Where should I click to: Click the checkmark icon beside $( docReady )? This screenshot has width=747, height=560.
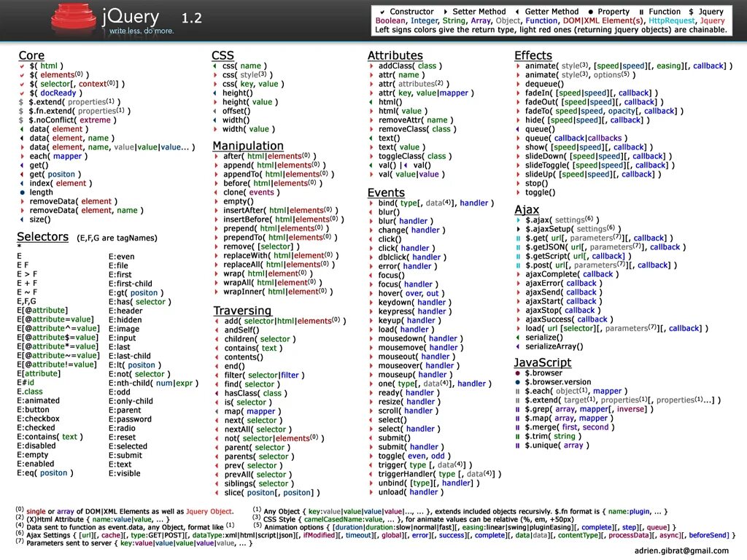click(x=22, y=93)
